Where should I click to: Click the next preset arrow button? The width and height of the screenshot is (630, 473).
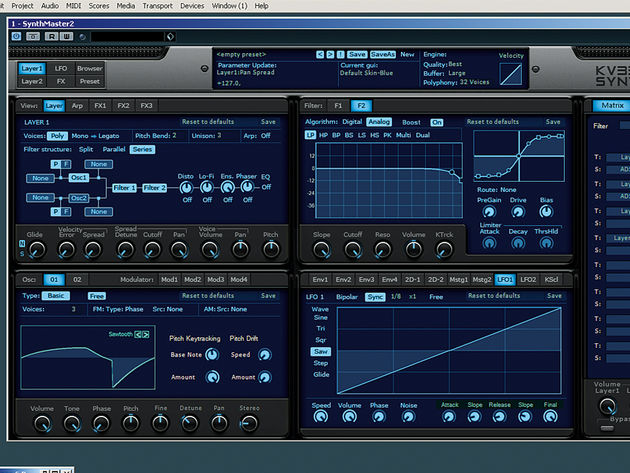[x=330, y=54]
